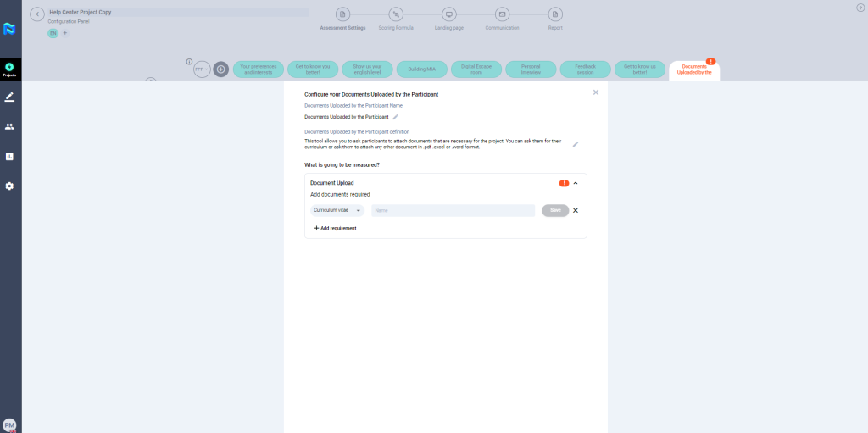Open the Curriculum vitae document type dropdown
Screen dimensions: 868x433
coord(337,210)
